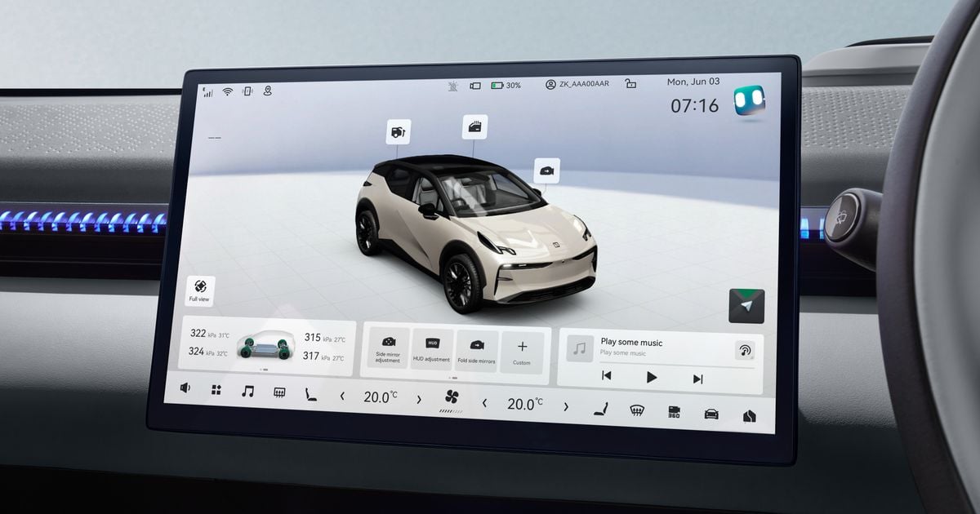Open the voice assistant avatar

click(749, 101)
